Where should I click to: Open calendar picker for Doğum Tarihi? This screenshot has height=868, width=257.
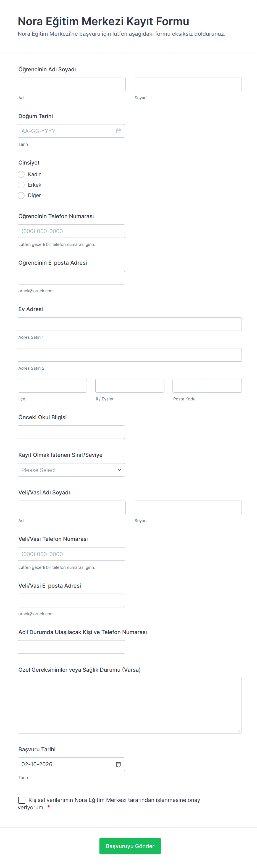pos(118,131)
